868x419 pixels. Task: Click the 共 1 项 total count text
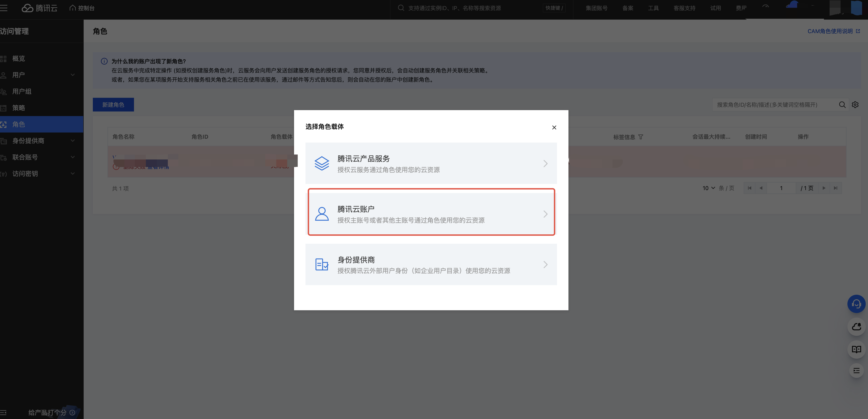[120, 188]
